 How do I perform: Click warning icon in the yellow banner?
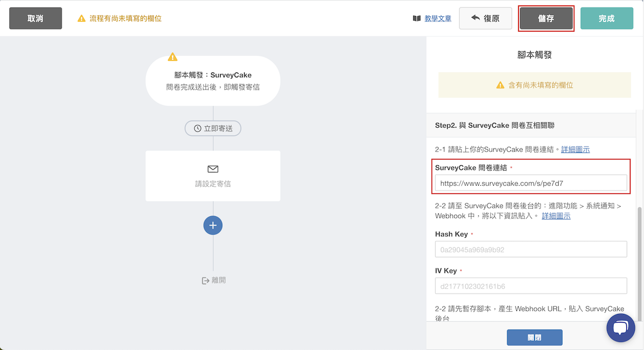pos(500,85)
